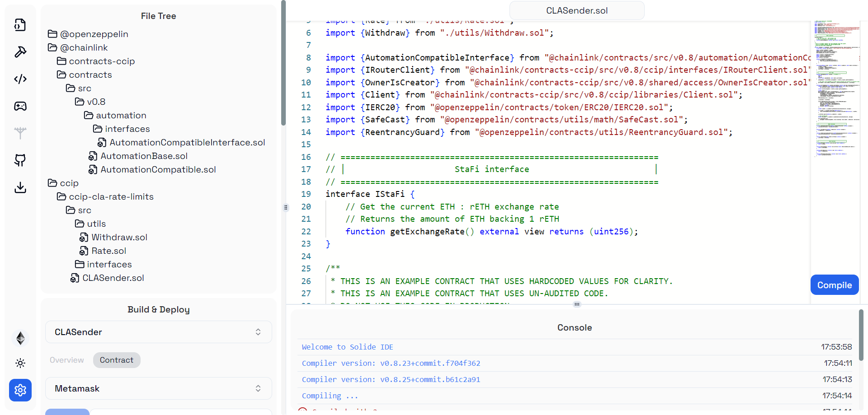Click the 'StaFi interface' comment line

click(x=491, y=169)
